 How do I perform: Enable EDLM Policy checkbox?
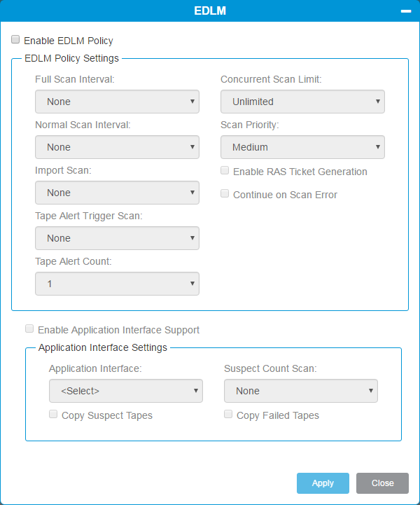[15, 41]
